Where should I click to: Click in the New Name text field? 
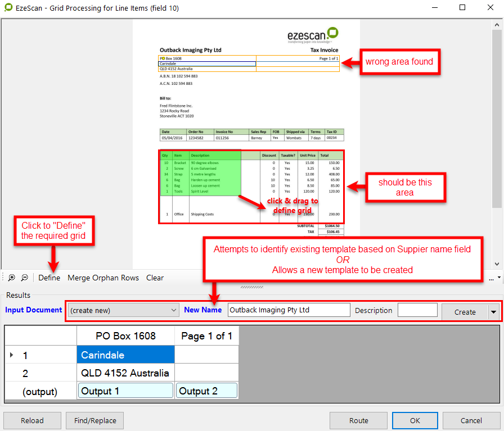click(x=289, y=310)
